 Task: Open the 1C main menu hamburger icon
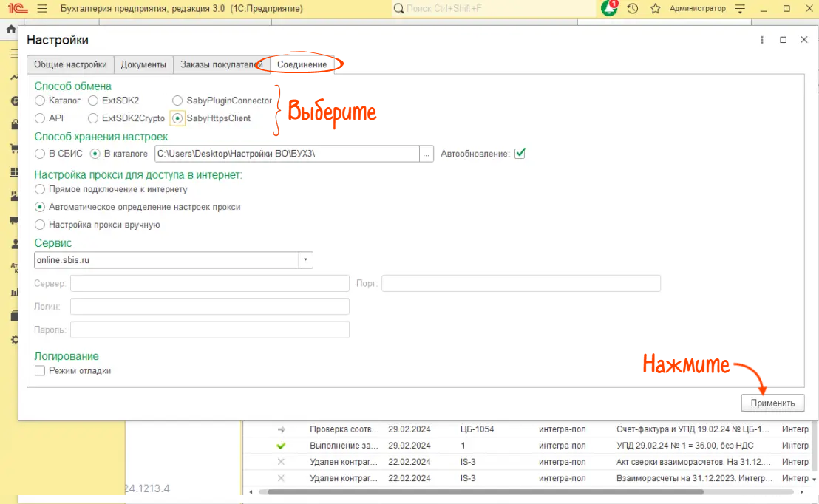point(41,9)
